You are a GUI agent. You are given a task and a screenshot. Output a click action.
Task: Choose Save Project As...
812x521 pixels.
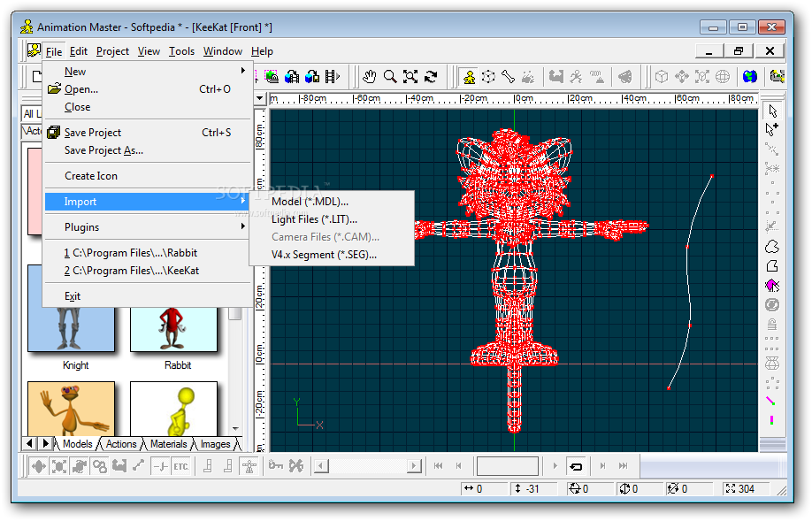148,150
